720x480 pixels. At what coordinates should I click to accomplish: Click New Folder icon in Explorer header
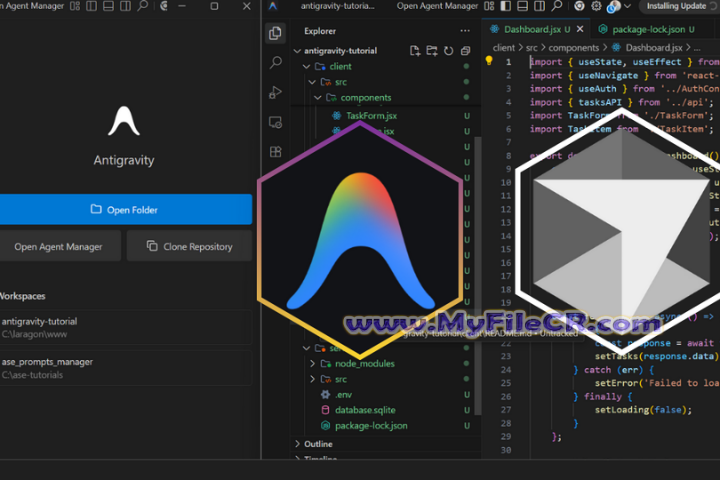pyautogui.click(x=432, y=51)
